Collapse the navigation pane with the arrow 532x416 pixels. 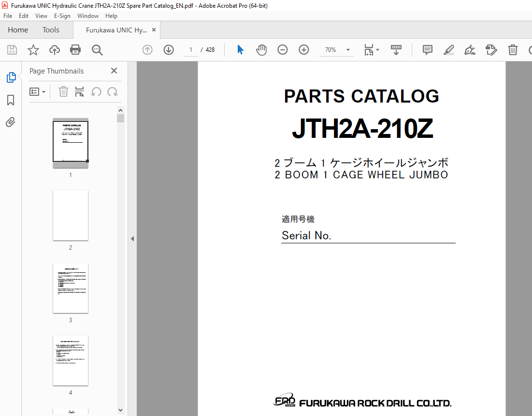[x=132, y=238]
